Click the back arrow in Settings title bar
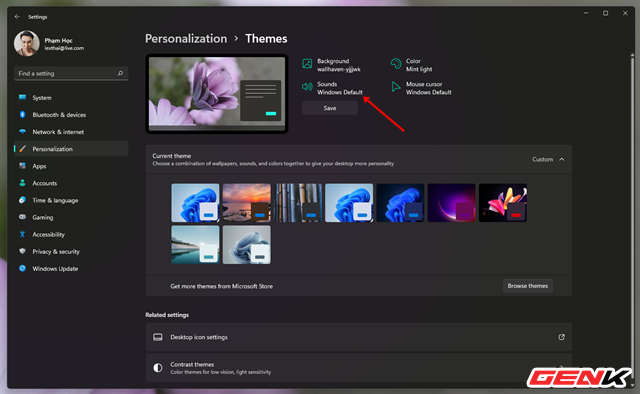The height and width of the screenshot is (394, 640). 17,17
